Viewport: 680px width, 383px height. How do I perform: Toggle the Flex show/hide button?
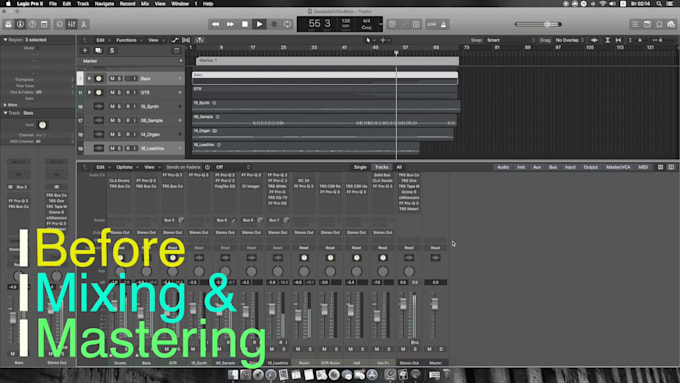pyautogui.click(x=186, y=40)
